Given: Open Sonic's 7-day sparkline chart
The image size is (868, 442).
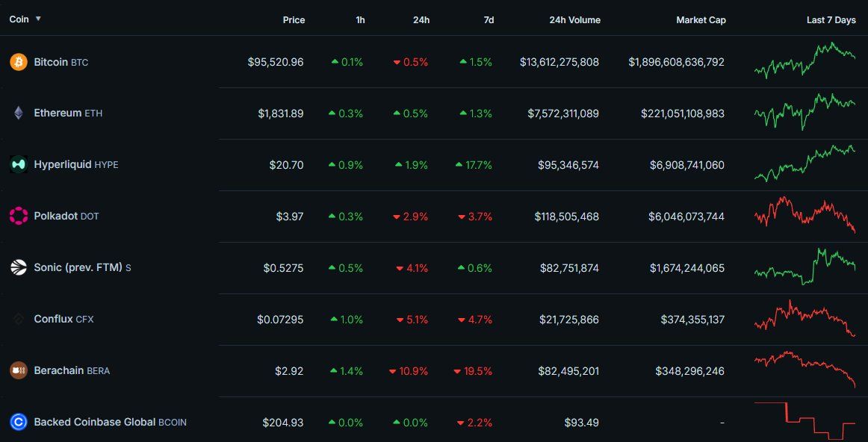Looking at the screenshot, I should (x=805, y=267).
